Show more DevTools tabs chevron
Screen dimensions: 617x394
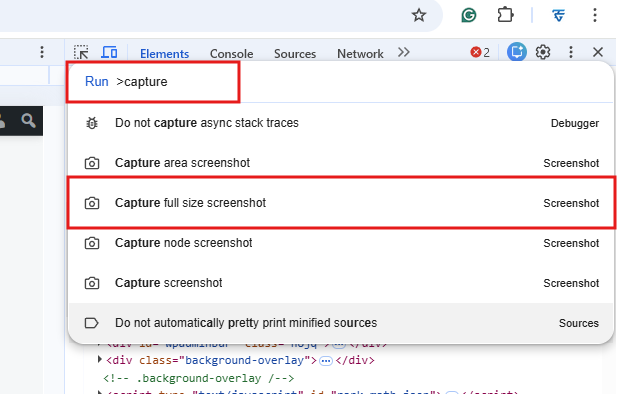coord(403,52)
